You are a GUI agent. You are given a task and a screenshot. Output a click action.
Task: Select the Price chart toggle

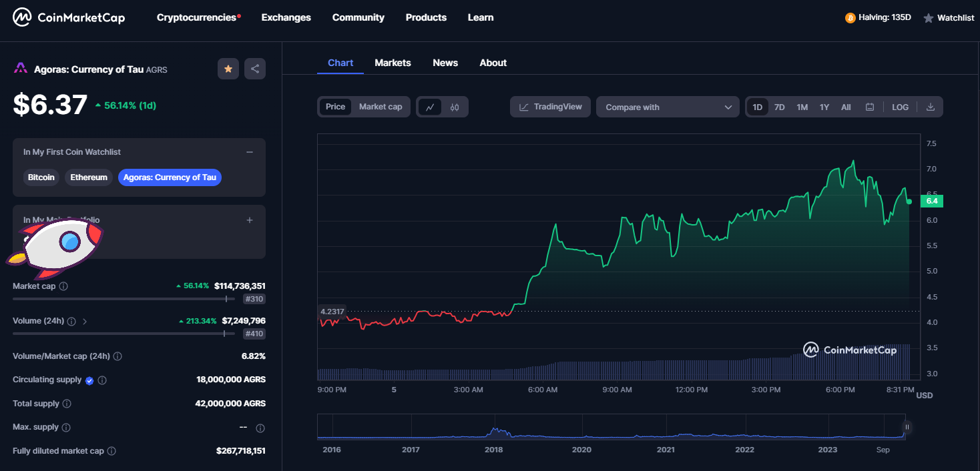335,107
